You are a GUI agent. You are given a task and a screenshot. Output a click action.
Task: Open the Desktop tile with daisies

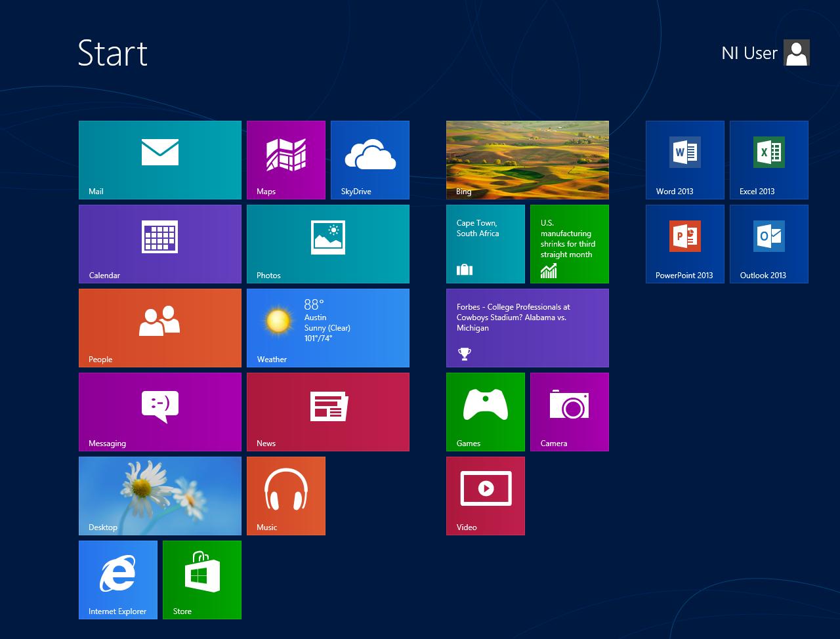click(160, 496)
